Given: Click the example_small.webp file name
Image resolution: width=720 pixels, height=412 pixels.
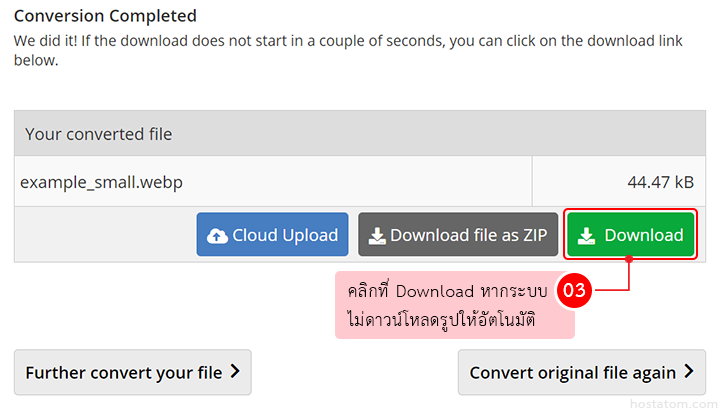Looking at the screenshot, I should pos(101,182).
